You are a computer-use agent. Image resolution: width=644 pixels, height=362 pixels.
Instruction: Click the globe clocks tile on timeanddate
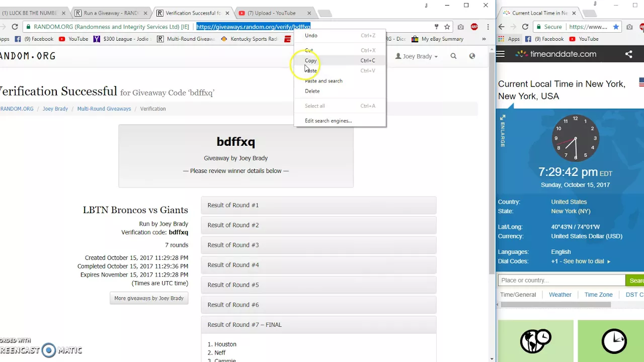pos(535,341)
